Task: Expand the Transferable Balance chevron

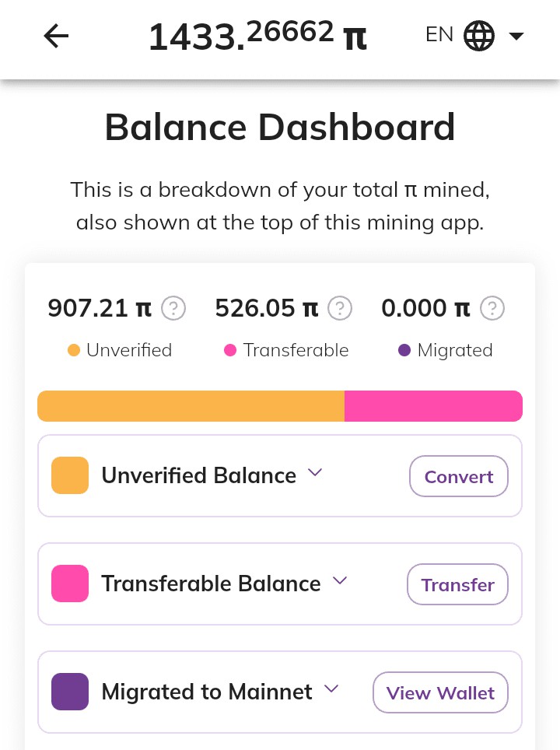Action: (340, 580)
